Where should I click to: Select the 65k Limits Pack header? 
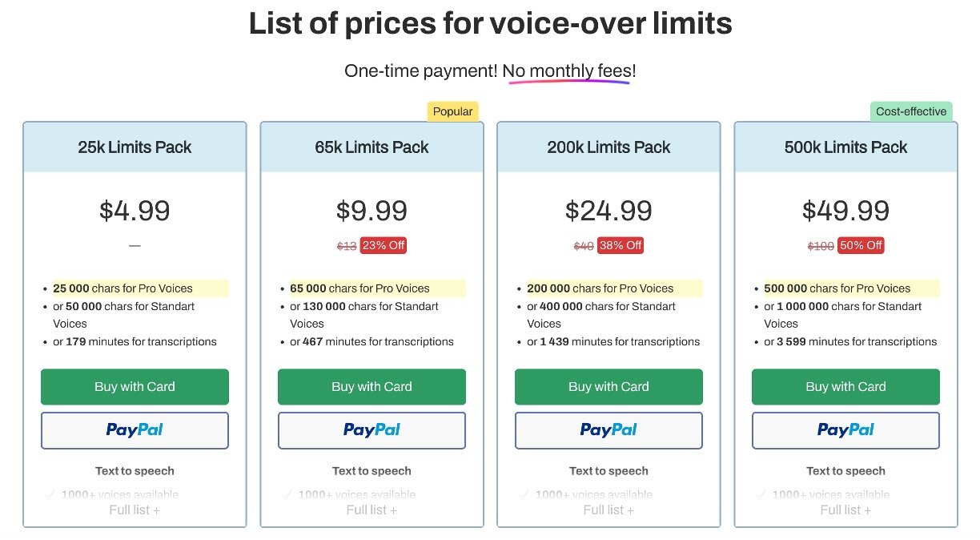click(372, 147)
